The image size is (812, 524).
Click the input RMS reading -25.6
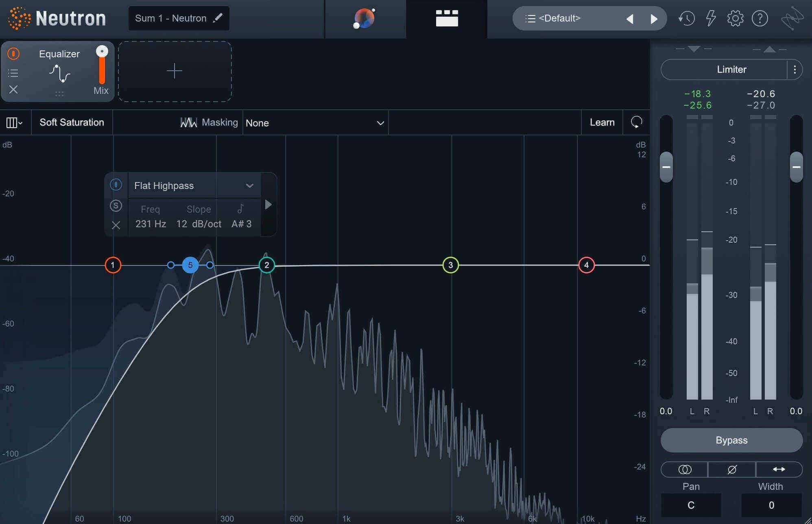698,105
